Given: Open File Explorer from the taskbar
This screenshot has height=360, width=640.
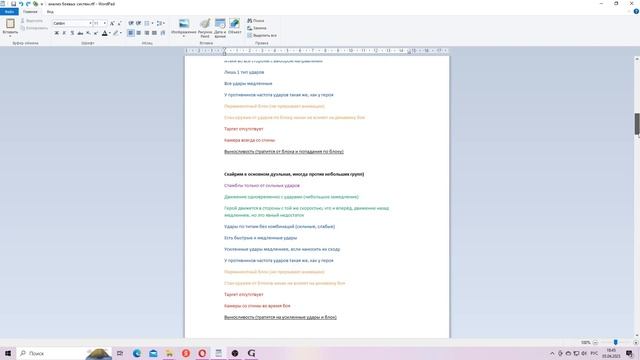Looking at the screenshot, I should coord(169,353).
